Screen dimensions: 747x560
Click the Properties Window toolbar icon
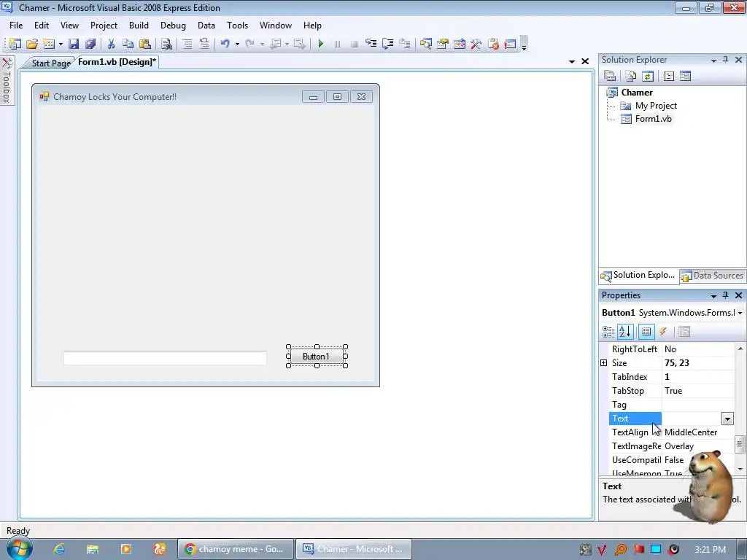443,44
